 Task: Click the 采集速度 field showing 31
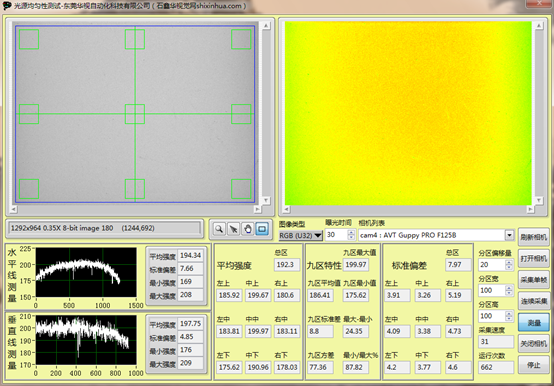coord(496,342)
